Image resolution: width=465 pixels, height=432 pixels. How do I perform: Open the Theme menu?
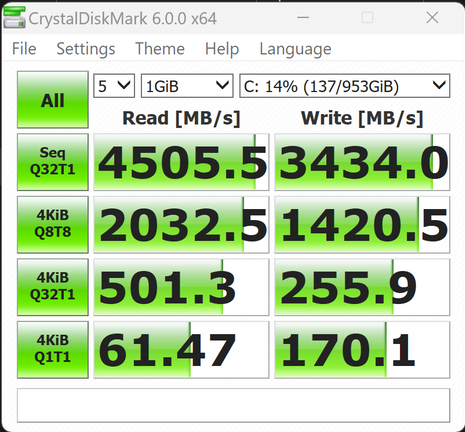tap(160, 49)
